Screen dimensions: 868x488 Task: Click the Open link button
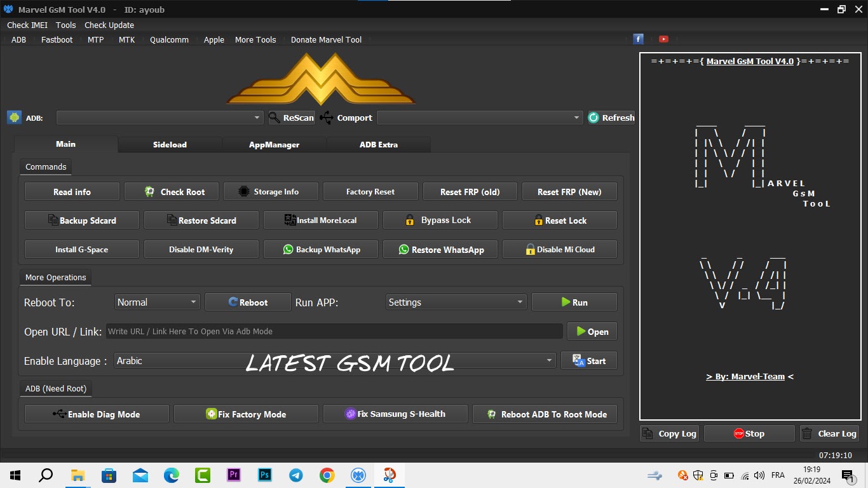[x=592, y=332]
